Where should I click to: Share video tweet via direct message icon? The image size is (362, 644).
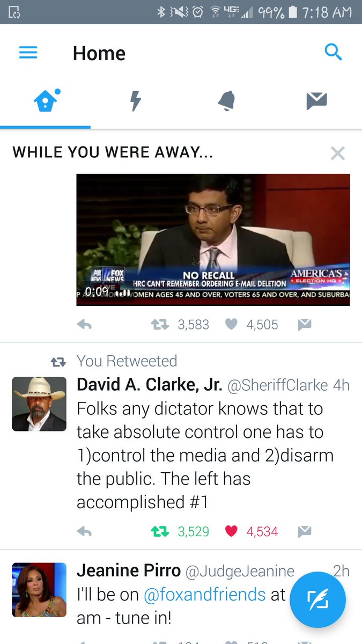(304, 324)
